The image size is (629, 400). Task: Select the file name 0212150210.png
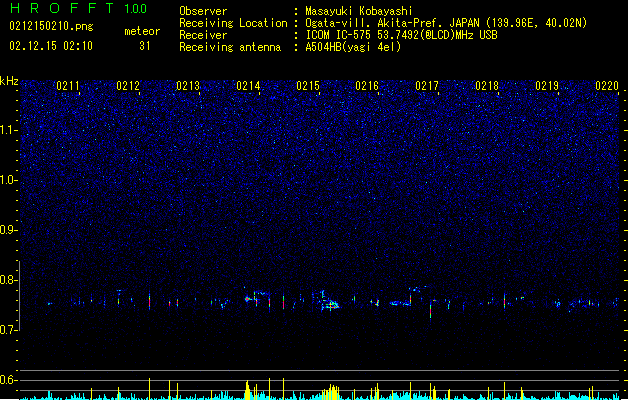point(51,27)
